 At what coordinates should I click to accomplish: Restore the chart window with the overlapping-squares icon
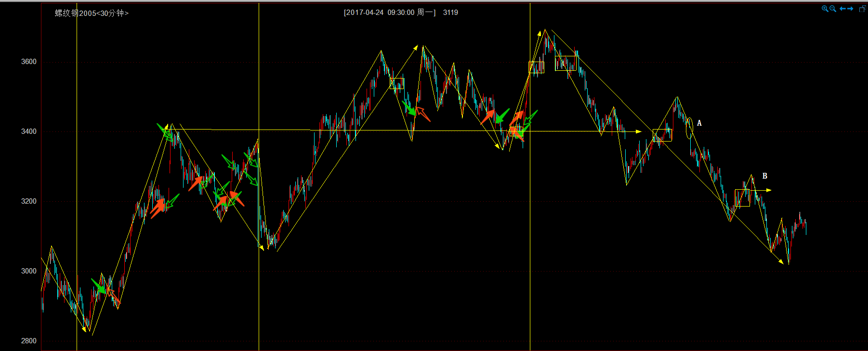pyautogui.click(x=862, y=9)
